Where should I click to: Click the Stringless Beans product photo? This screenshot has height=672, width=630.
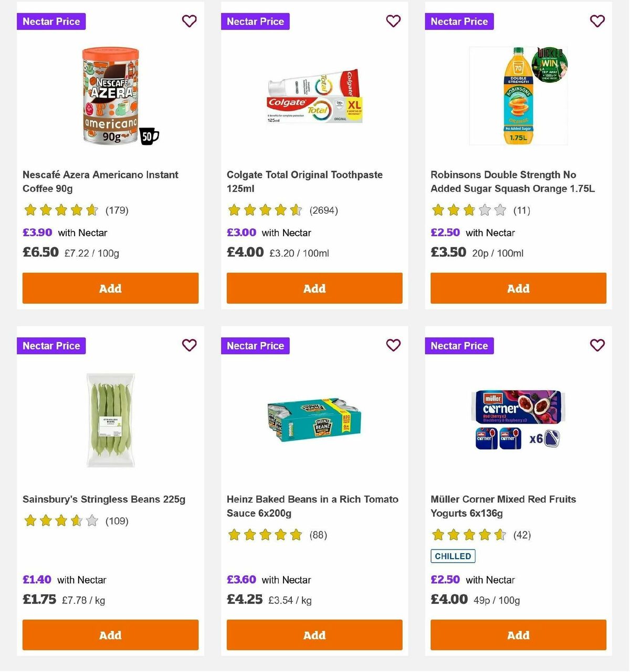tap(110, 420)
